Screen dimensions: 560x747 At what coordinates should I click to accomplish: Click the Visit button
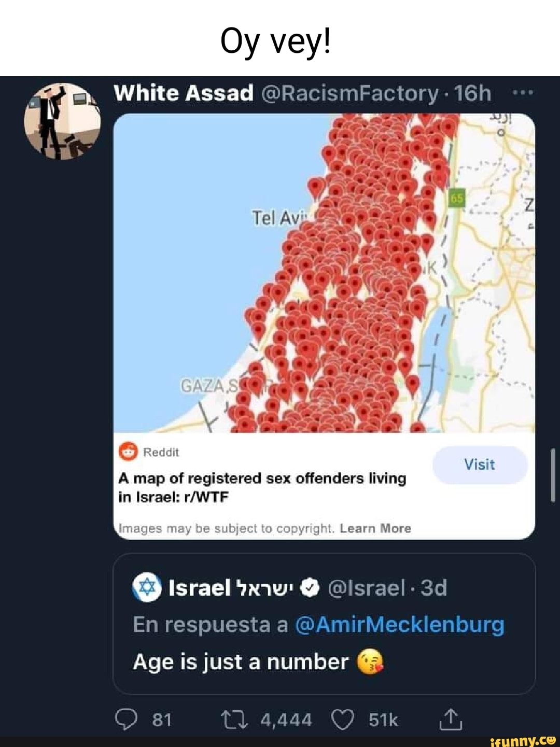(480, 464)
